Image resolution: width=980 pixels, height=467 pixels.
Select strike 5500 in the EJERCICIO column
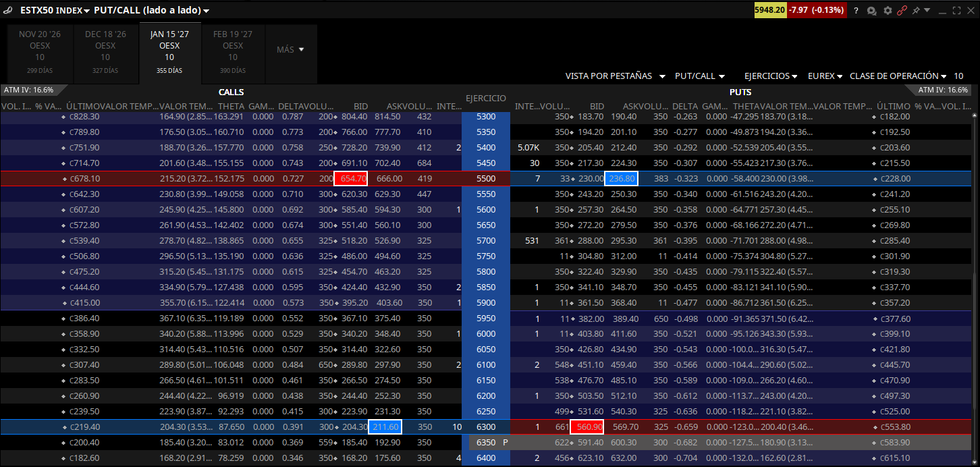(x=486, y=179)
